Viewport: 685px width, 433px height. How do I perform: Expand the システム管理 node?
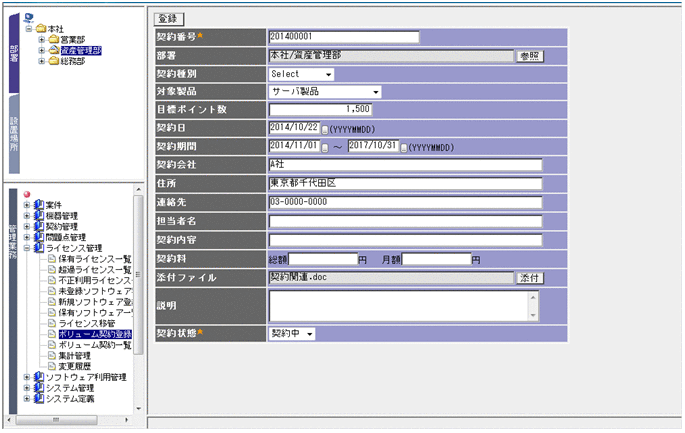coord(27,388)
